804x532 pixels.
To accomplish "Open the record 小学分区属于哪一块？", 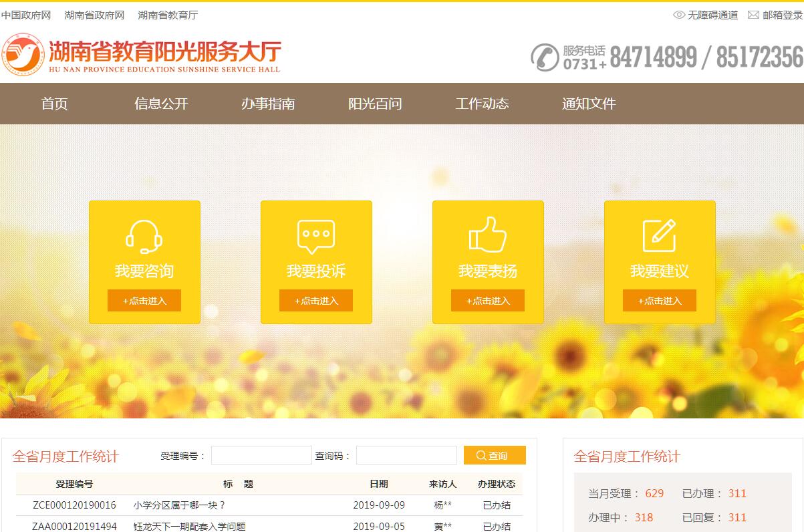I will pyautogui.click(x=180, y=505).
